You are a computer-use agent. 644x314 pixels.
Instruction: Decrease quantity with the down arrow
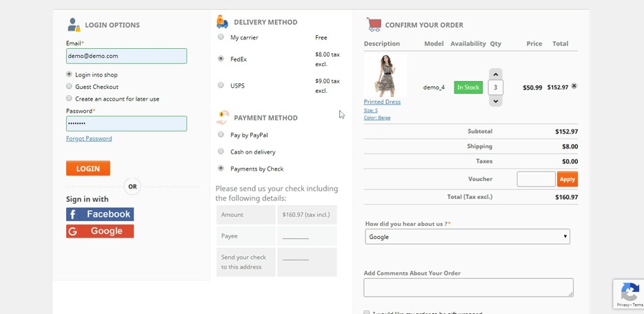tap(495, 101)
